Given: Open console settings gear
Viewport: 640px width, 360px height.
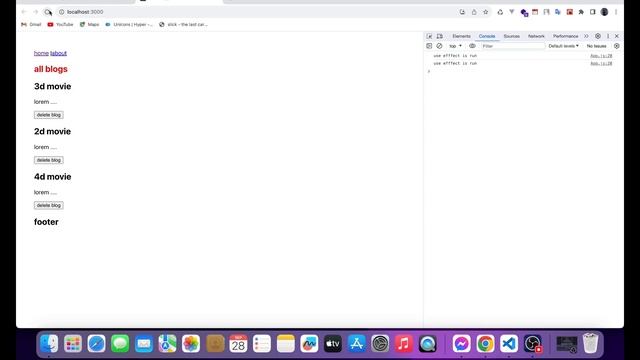Looking at the screenshot, I should (x=617, y=46).
